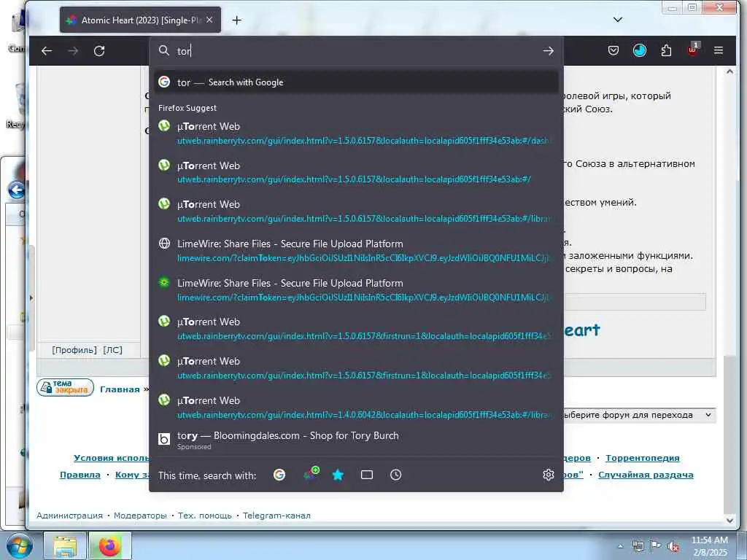Search this time in open Tabs icon

click(367, 475)
